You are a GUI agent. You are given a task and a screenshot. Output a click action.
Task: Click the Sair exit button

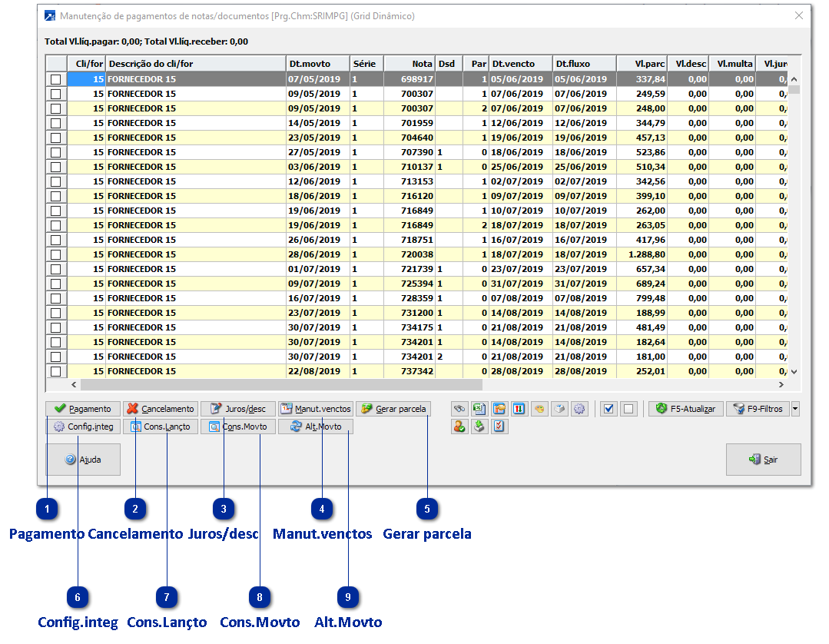763,460
